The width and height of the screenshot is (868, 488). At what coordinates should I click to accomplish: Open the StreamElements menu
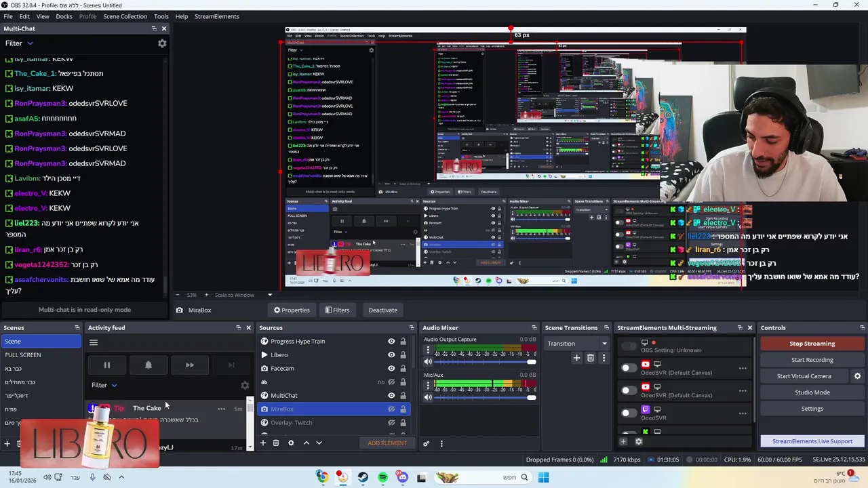click(217, 16)
